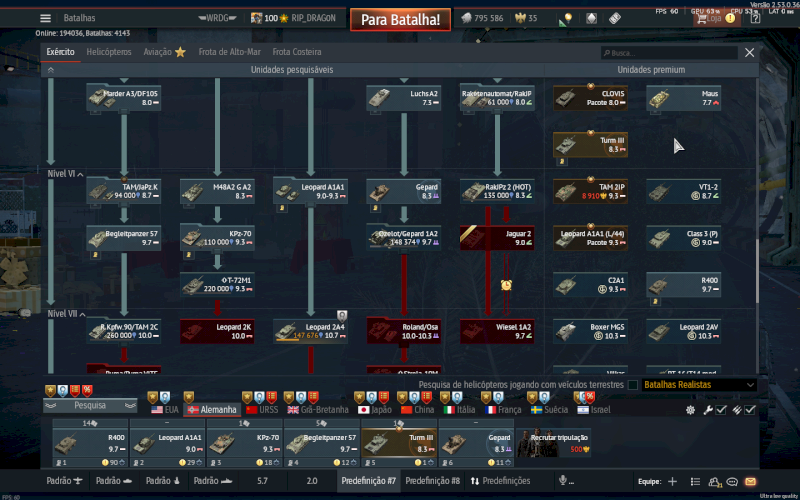
Task: Open the Predefinições presets list
Action: (500, 481)
